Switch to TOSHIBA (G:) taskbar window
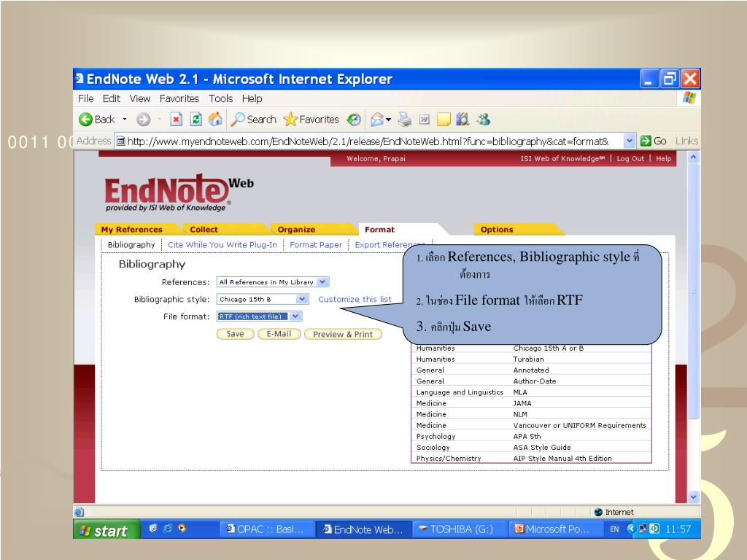Viewport: 747px width, 560px height. [x=460, y=529]
